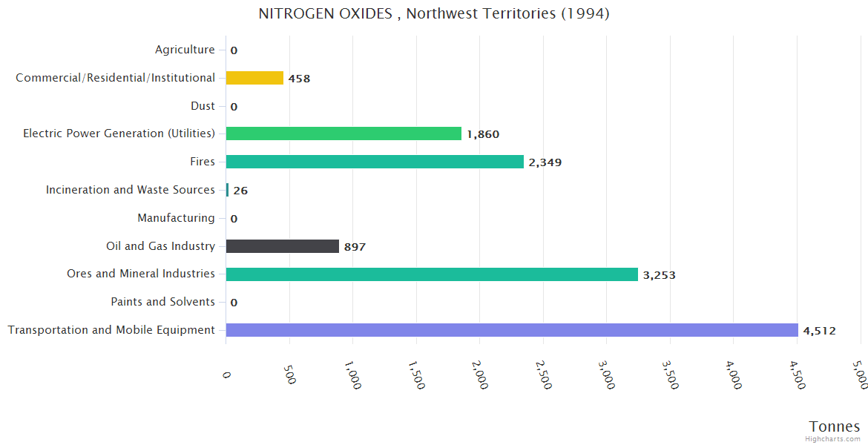Click the 2,349 data label
This screenshot has height=445, width=868.
click(x=545, y=162)
